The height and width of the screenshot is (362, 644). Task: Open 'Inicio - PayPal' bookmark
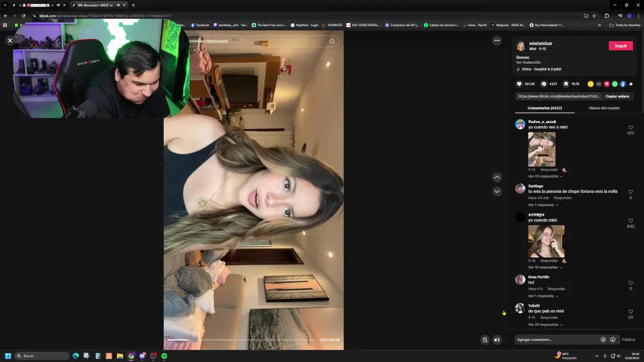pos(474,25)
